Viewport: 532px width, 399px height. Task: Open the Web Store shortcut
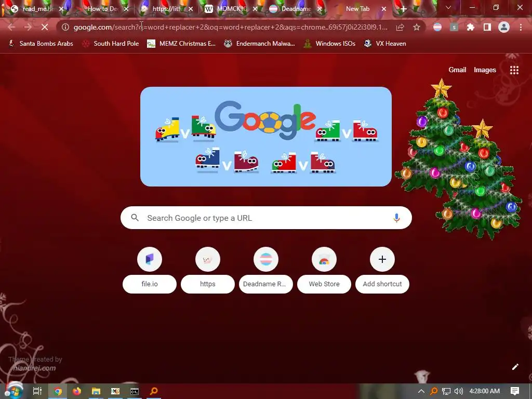[x=324, y=270]
